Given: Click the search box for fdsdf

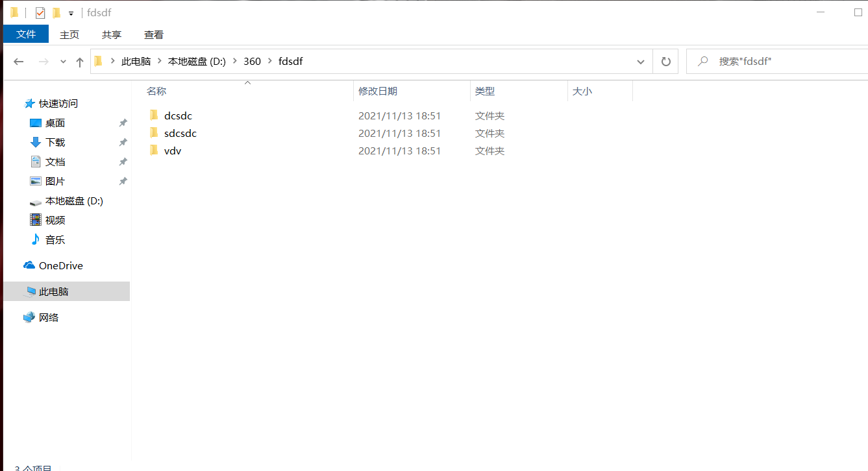Looking at the screenshot, I should pos(777,62).
